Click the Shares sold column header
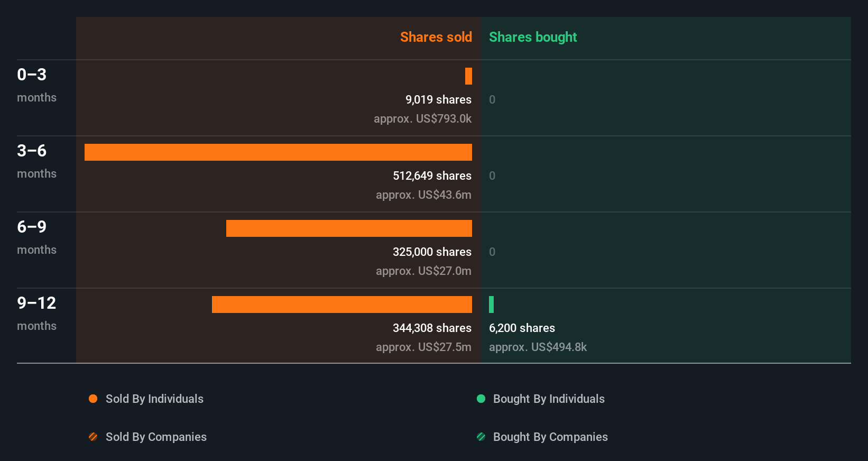 coord(436,37)
